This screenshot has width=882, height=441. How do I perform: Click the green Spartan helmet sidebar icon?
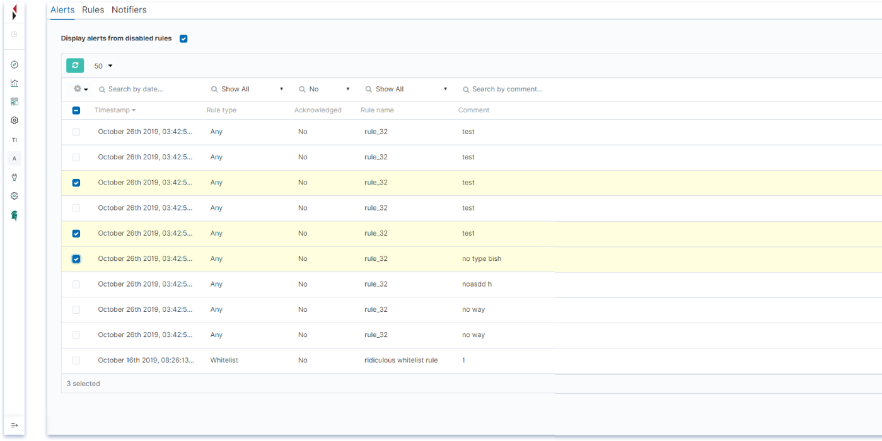click(x=14, y=215)
